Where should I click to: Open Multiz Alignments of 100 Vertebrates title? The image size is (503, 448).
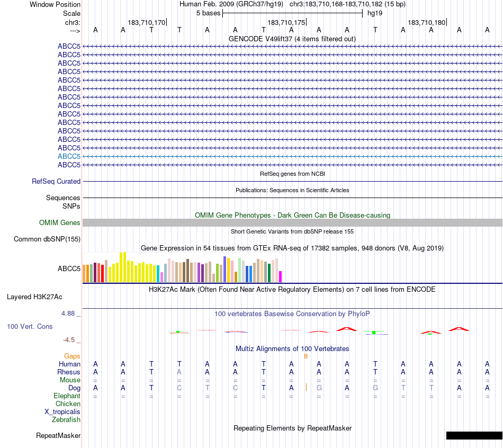click(x=292, y=348)
